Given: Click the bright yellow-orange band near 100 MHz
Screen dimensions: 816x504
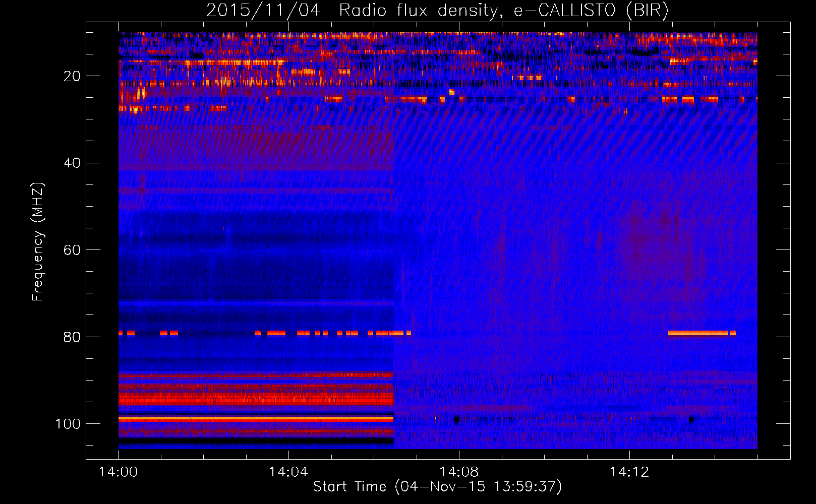Looking at the screenshot, I should (x=256, y=419).
